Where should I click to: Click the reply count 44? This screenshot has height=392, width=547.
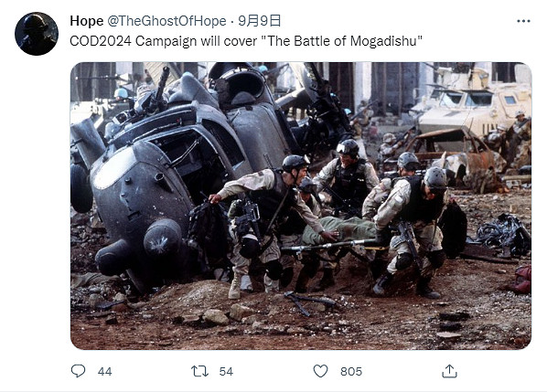click(x=104, y=372)
